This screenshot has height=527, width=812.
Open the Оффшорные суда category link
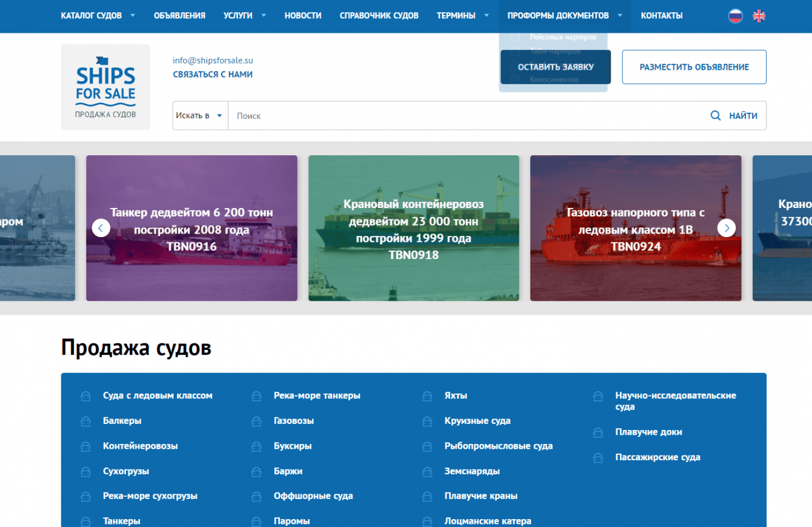pos(313,496)
